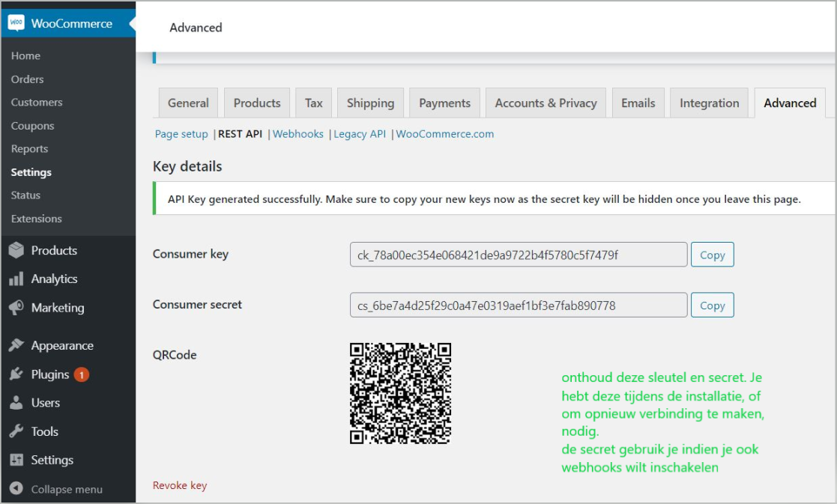Go to Page setup section

tap(181, 134)
